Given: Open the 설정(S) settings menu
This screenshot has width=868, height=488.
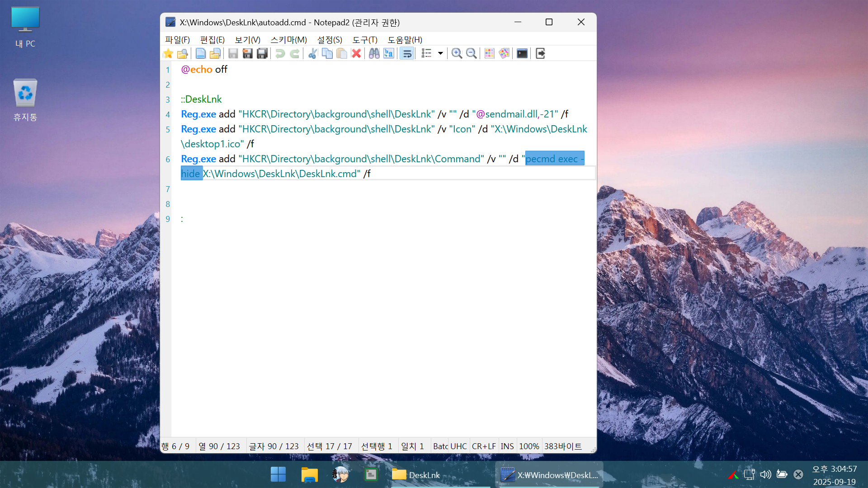Looking at the screenshot, I should point(330,40).
